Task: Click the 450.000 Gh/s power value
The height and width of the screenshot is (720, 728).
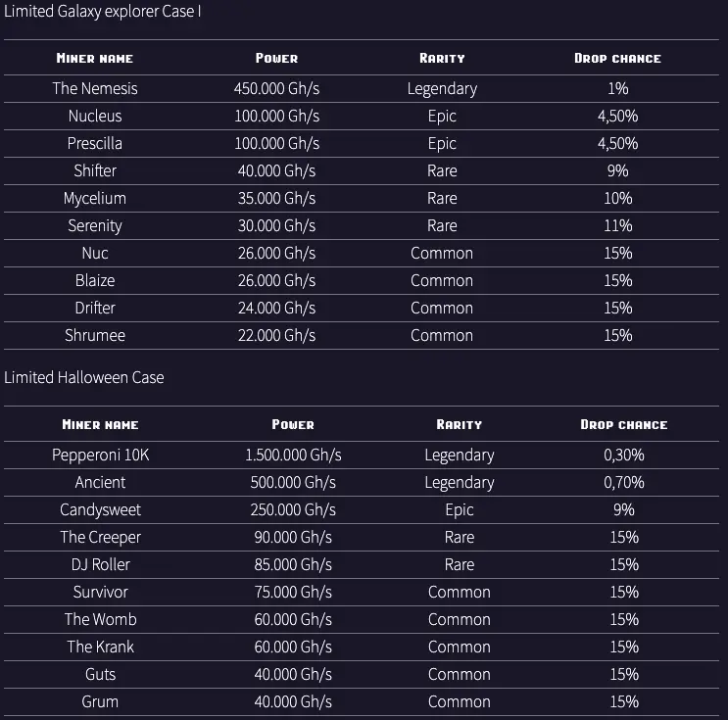Action: coord(276,89)
